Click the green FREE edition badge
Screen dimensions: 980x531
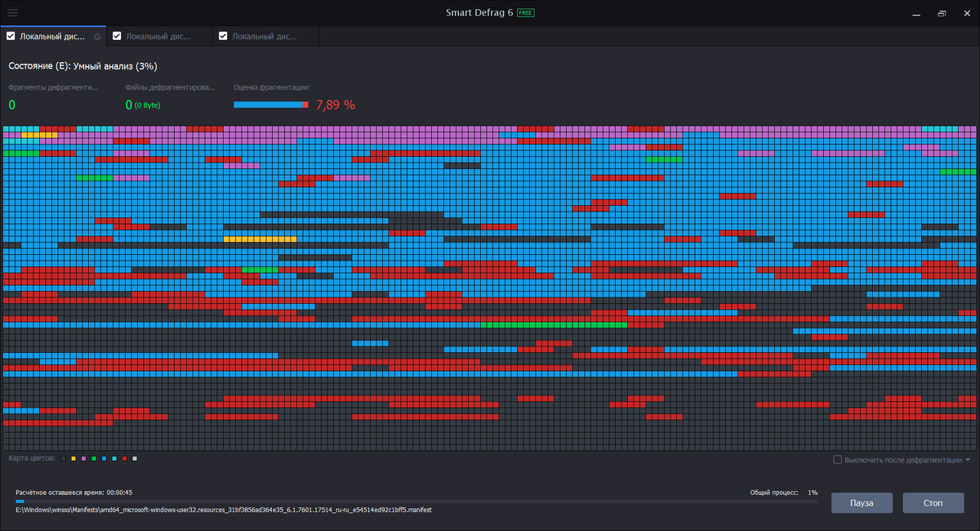pos(526,13)
